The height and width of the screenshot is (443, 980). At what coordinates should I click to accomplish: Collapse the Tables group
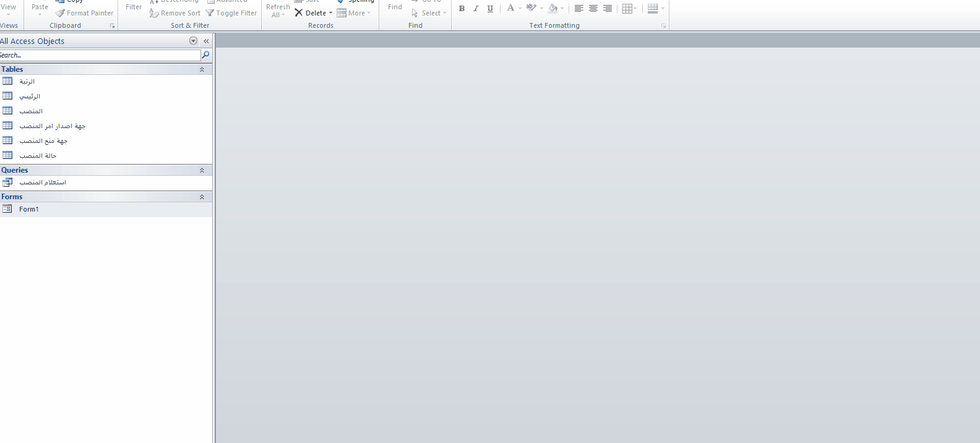(x=202, y=69)
